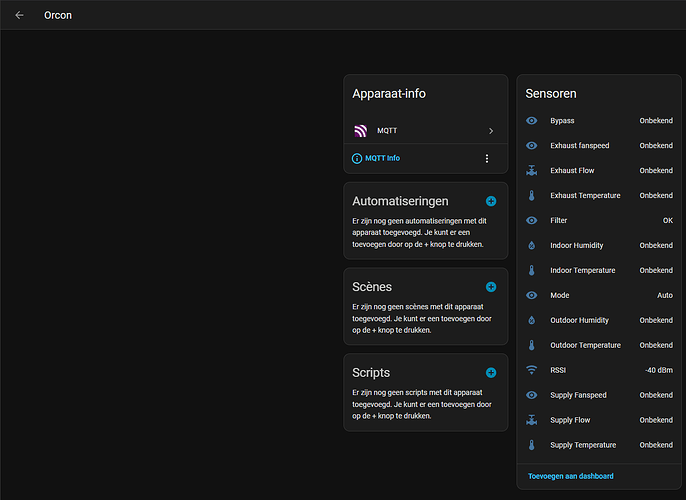Open the Mode sensor showing Auto
The width and height of the screenshot is (686, 500).
[x=600, y=295]
